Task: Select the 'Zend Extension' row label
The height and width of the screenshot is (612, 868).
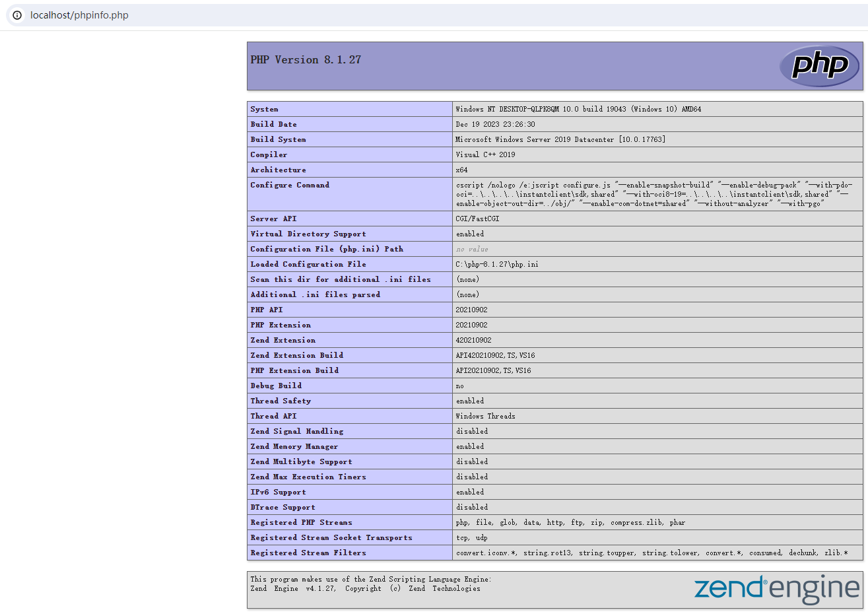Action: tap(283, 341)
